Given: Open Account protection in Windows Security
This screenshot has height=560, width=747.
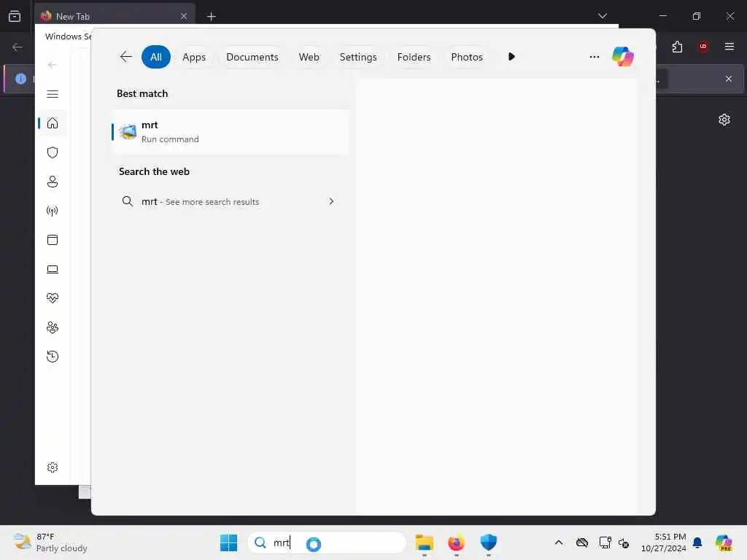Looking at the screenshot, I should click(x=53, y=182).
